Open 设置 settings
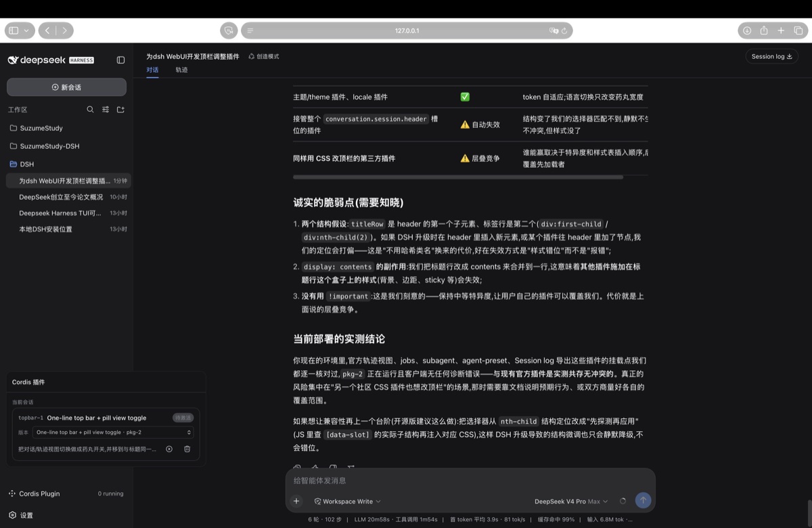This screenshot has height=528, width=812. click(21, 515)
